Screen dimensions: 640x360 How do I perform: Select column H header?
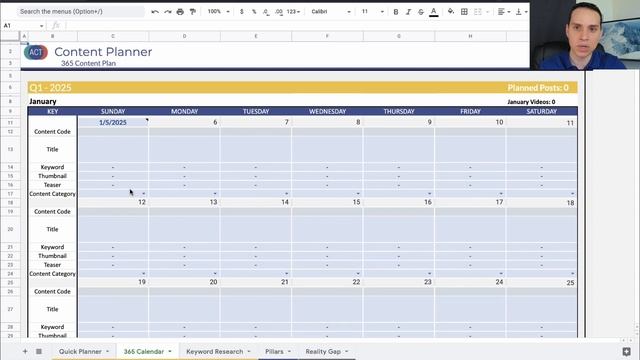pyautogui.click(x=470, y=36)
